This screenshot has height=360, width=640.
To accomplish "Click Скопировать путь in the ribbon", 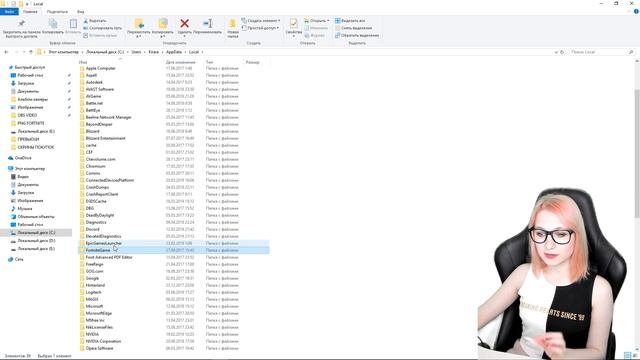I will click(102, 28).
